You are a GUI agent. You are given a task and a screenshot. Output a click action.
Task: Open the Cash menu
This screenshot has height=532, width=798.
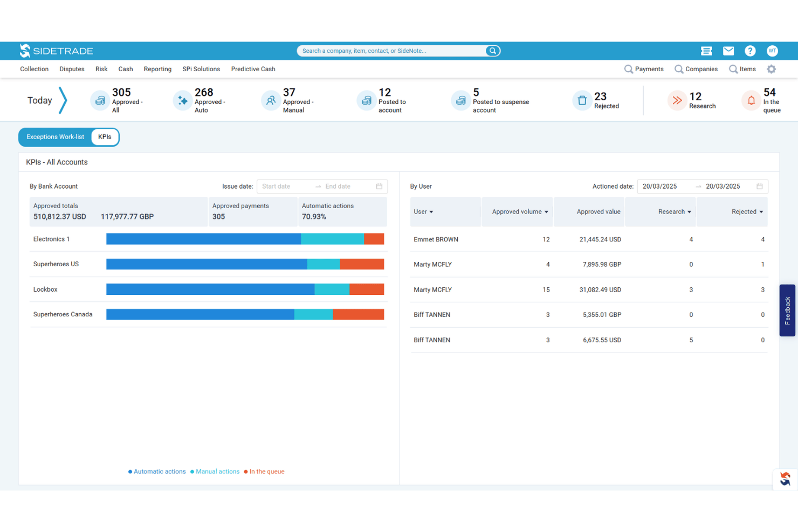click(x=126, y=69)
